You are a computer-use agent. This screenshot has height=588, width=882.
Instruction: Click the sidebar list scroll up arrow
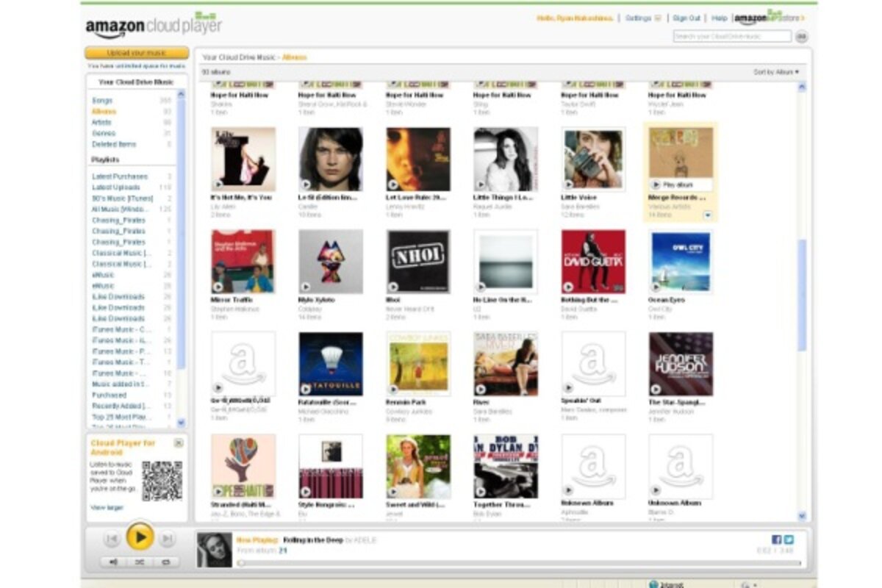tap(182, 96)
